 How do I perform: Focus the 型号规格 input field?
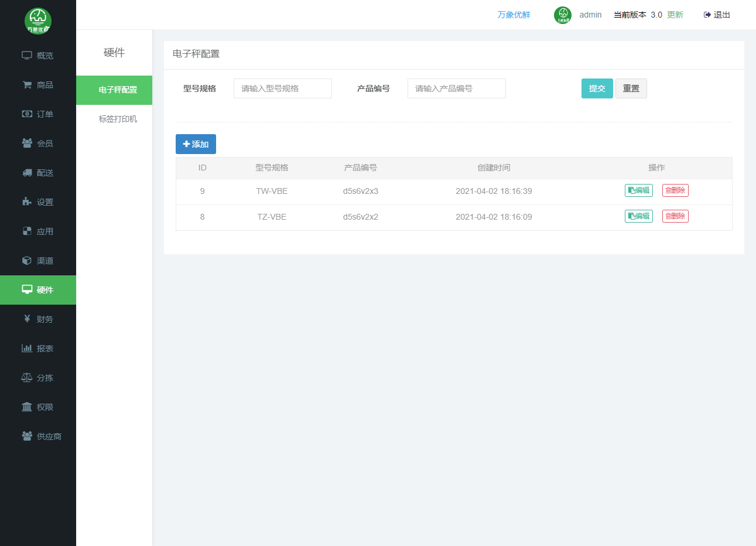pos(282,88)
